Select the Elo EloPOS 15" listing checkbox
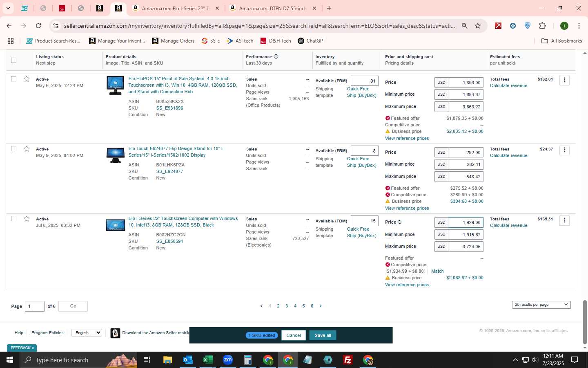The height and width of the screenshot is (368, 588). click(13, 79)
